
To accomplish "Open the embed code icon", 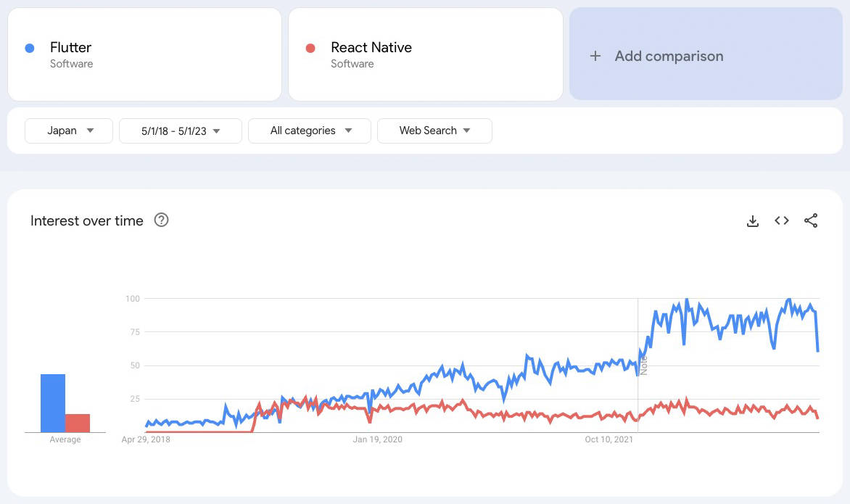I will tap(782, 220).
